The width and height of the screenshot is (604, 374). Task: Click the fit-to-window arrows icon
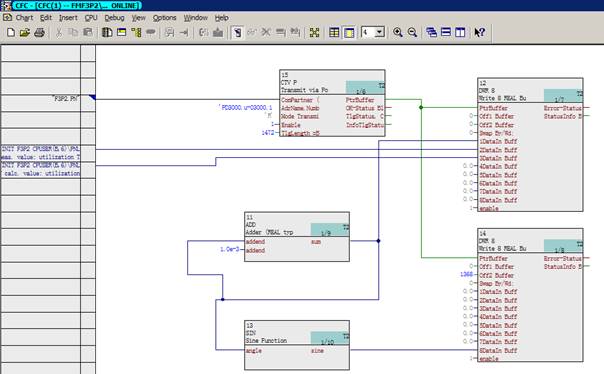tap(314, 32)
